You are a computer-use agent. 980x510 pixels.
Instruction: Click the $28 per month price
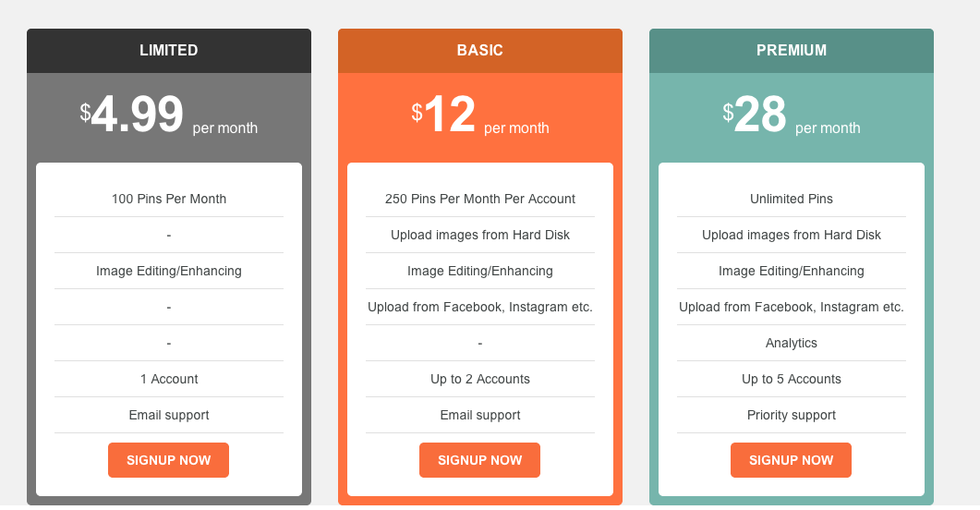coord(792,115)
